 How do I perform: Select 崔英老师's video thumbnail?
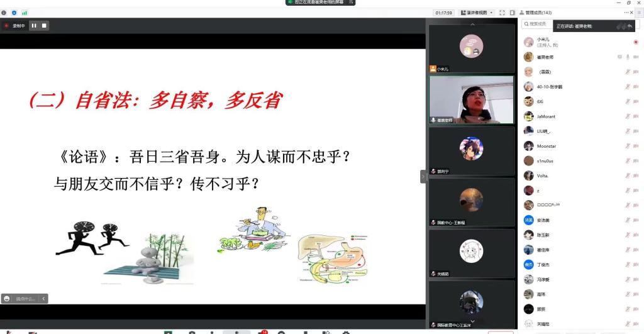[x=472, y=99]
